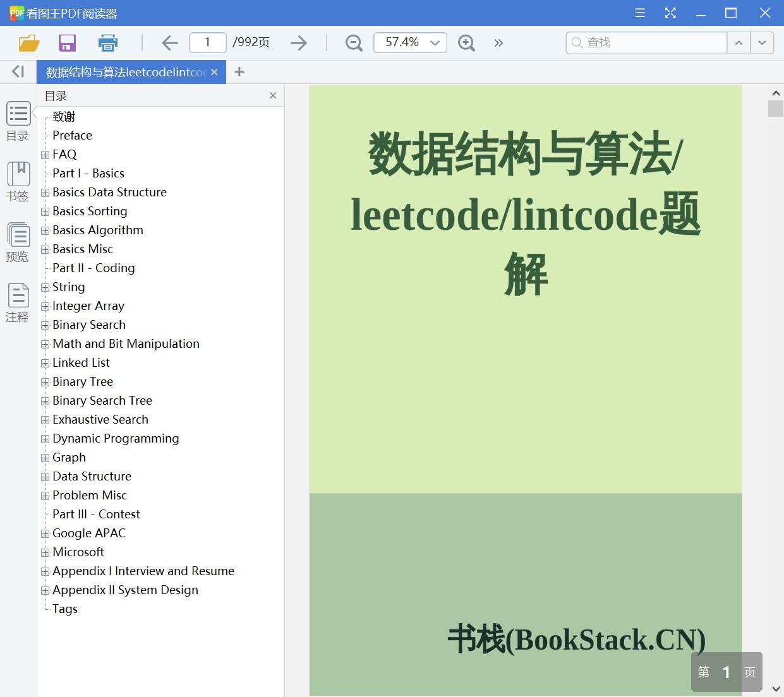784x697 pixels.
Task: Open the main menu hamburger icon
Action: pyautogui.click(x=640, y=13)
